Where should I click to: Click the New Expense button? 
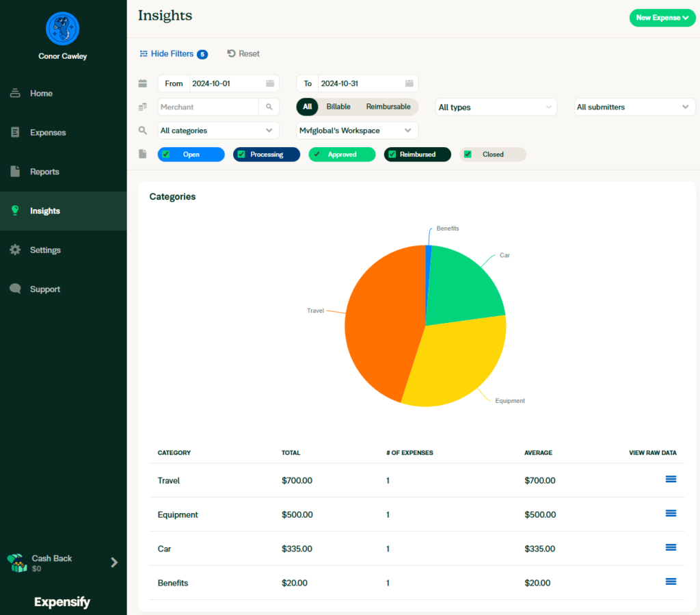point(662,18)
